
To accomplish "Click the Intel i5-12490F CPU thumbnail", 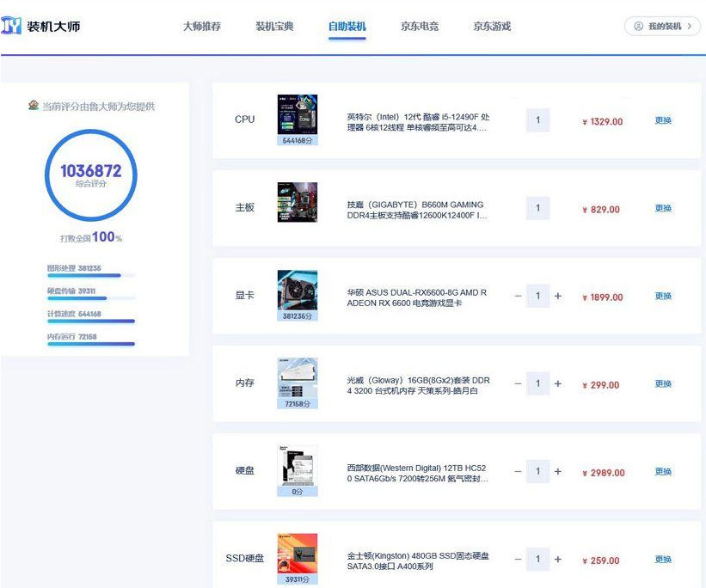I will [x=298, y=114].
